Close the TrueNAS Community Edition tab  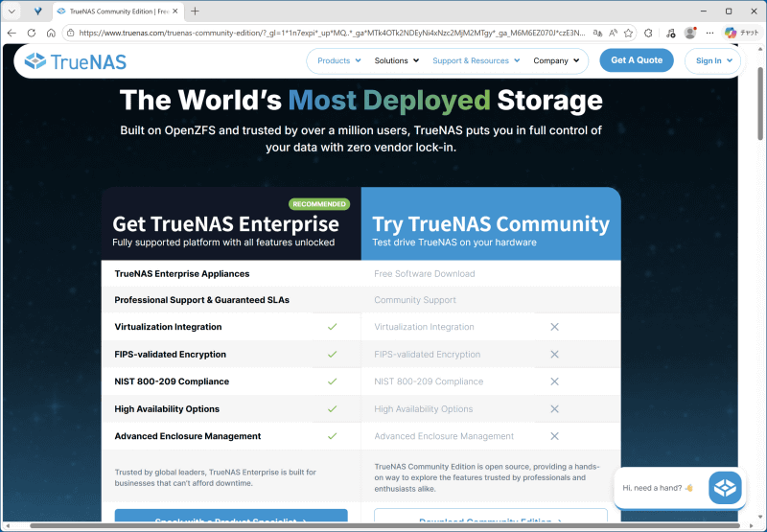pyautogui.click(x=175, y=12)
